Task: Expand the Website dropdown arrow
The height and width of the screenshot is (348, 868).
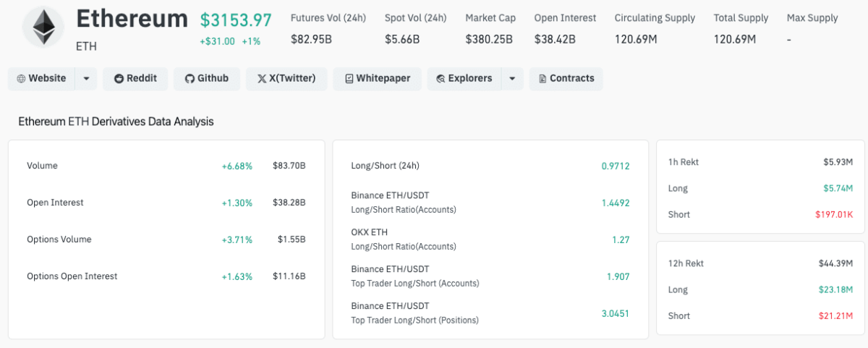Action: pyautogui.click(x=86, y=79)
